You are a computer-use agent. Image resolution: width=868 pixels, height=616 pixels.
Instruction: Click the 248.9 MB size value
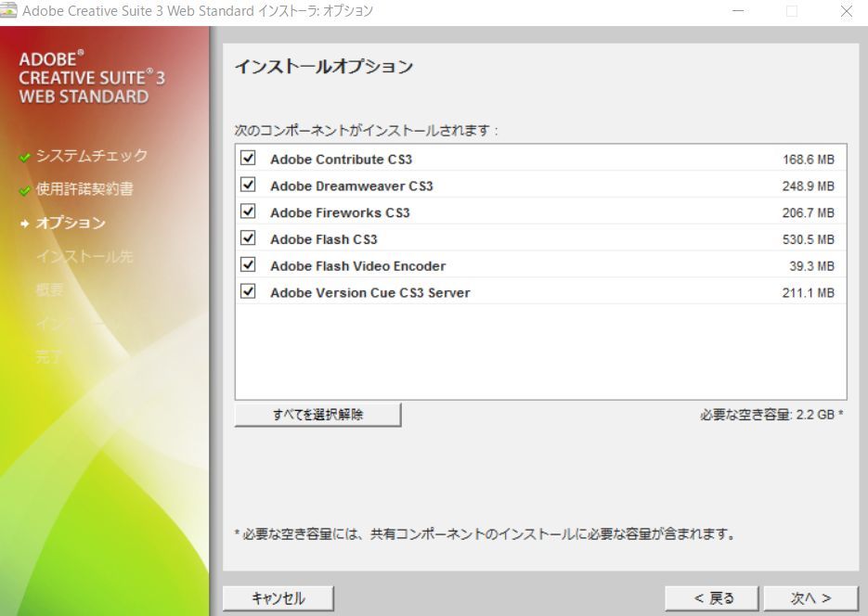pos(809,186)
